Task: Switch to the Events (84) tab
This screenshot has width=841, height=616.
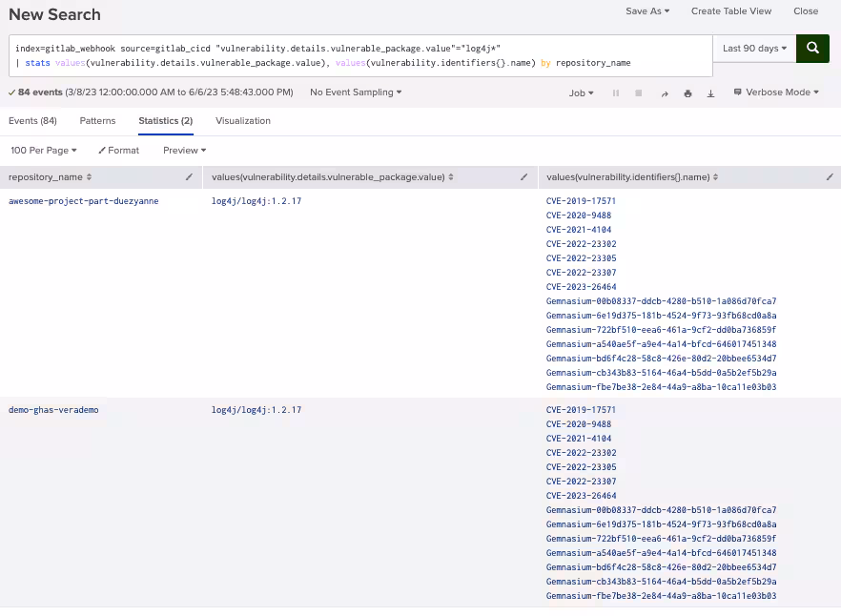Action: click(32, 121)
